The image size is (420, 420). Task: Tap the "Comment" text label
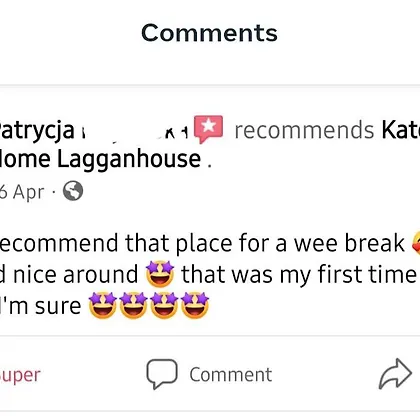tap(231, 374)
